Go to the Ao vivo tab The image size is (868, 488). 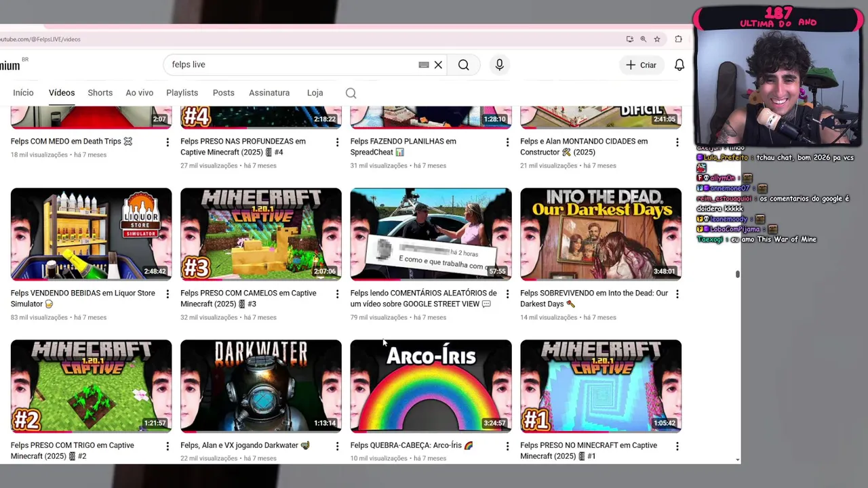pyautogui.click(x=140, y=93)
